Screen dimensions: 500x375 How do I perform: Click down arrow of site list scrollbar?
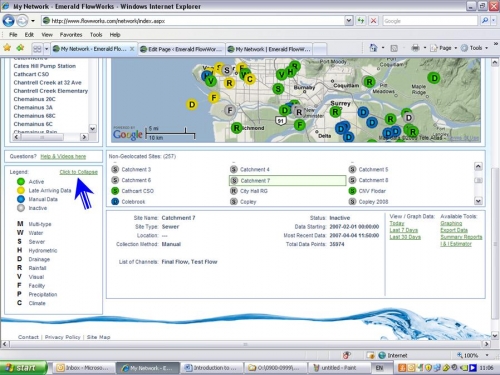pyautogui.click(x=93, y=128)
